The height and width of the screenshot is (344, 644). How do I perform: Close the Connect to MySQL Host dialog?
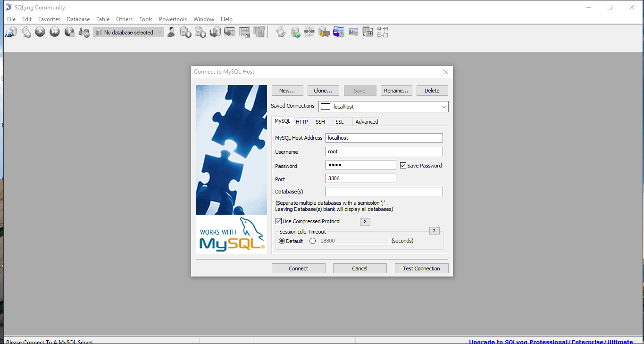(446, 72)
